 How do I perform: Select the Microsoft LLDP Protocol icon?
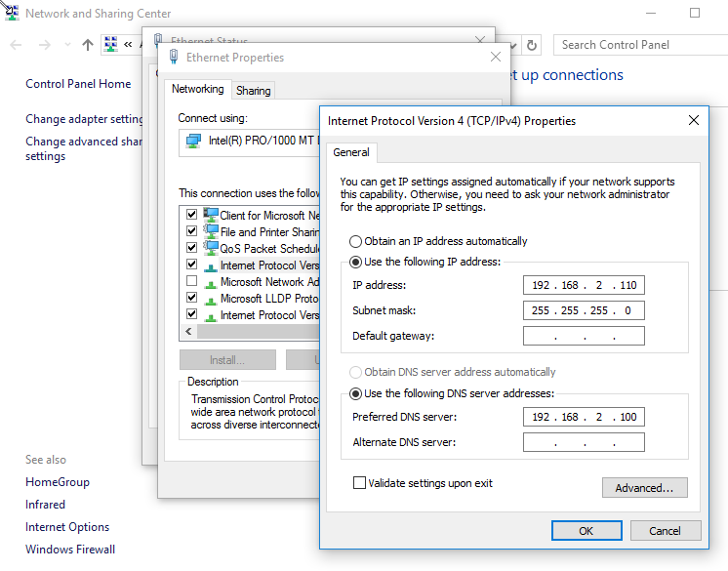click(211, 298)
